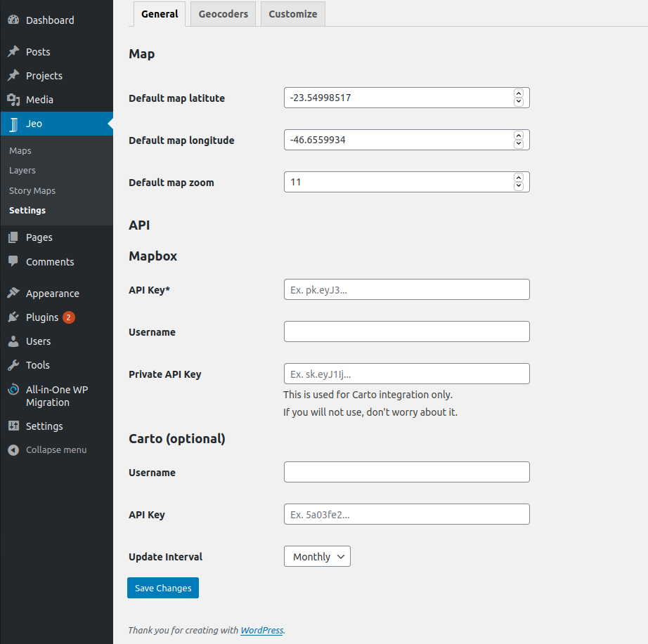Click the Mapbox Private API Key input
The height and width of the screenshot is (644, 648).
(x=407, y=374)
